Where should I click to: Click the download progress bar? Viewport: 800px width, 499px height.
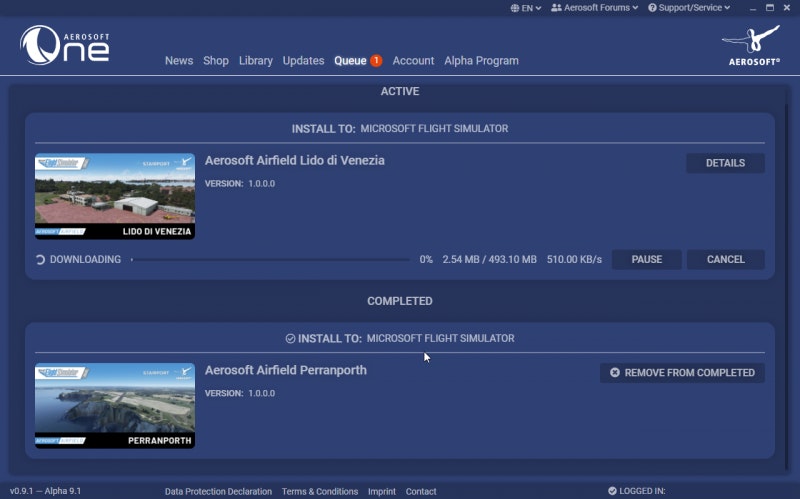pyautogui.click(x=270, y=260)
